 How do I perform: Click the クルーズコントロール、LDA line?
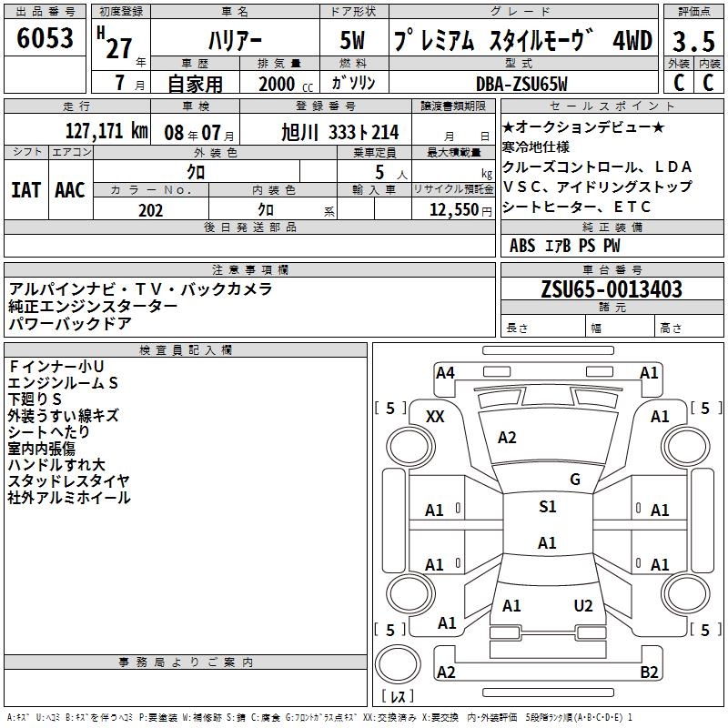point(597,167)
